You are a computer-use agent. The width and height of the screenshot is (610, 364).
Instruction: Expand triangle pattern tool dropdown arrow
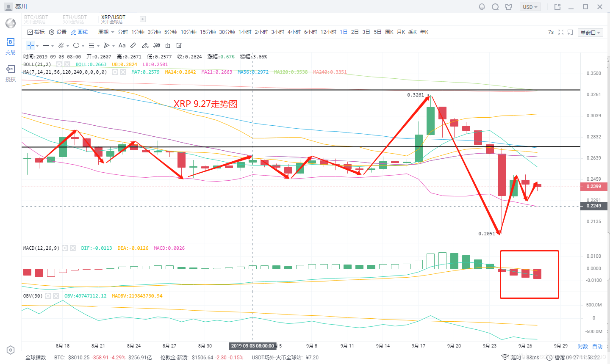[x=113, y=46]
